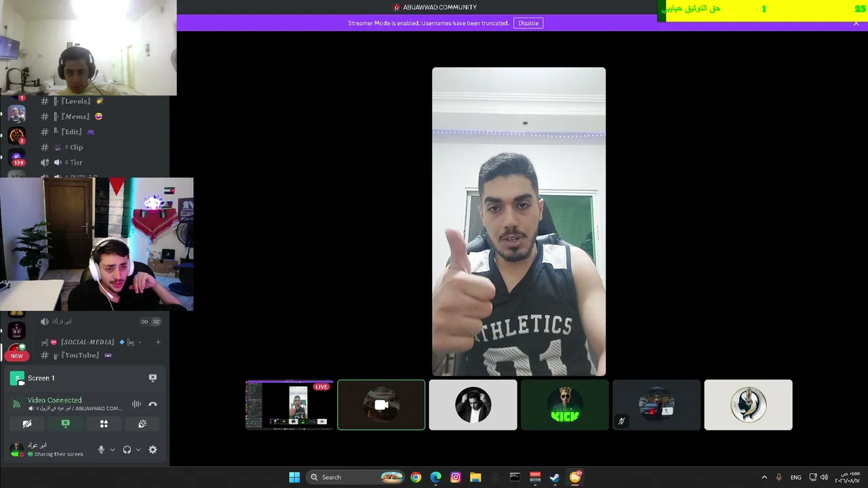This screenshot has height=488, width=868.
Task: Disable Streamer Mode
Action: coord(528,23)
